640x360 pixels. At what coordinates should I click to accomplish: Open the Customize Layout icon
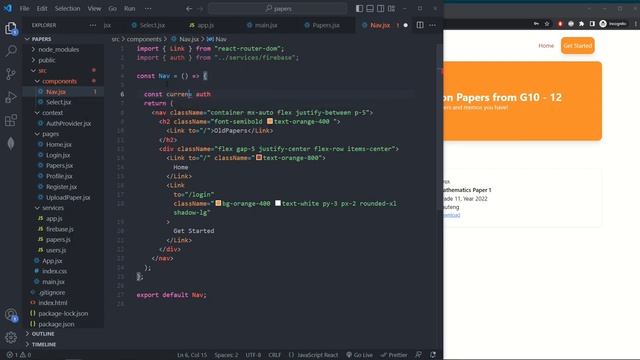pyautogui.click(x=391, y=9)
